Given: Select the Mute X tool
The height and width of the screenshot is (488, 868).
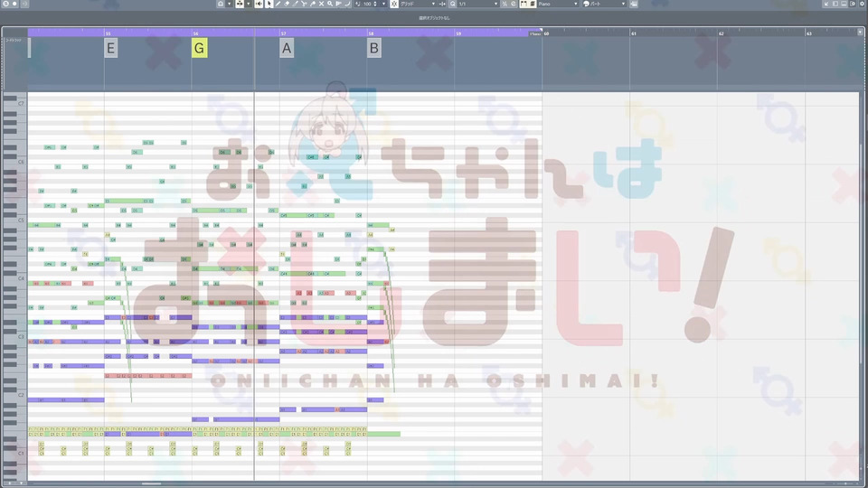Looking at the screenshot, I should (x=321, y=4).
